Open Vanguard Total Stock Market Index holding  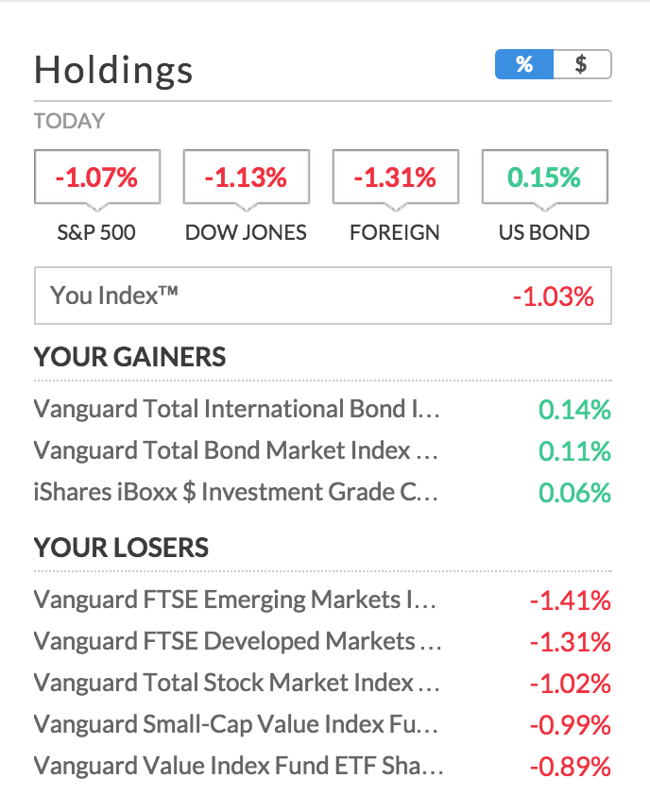(236, 683)
